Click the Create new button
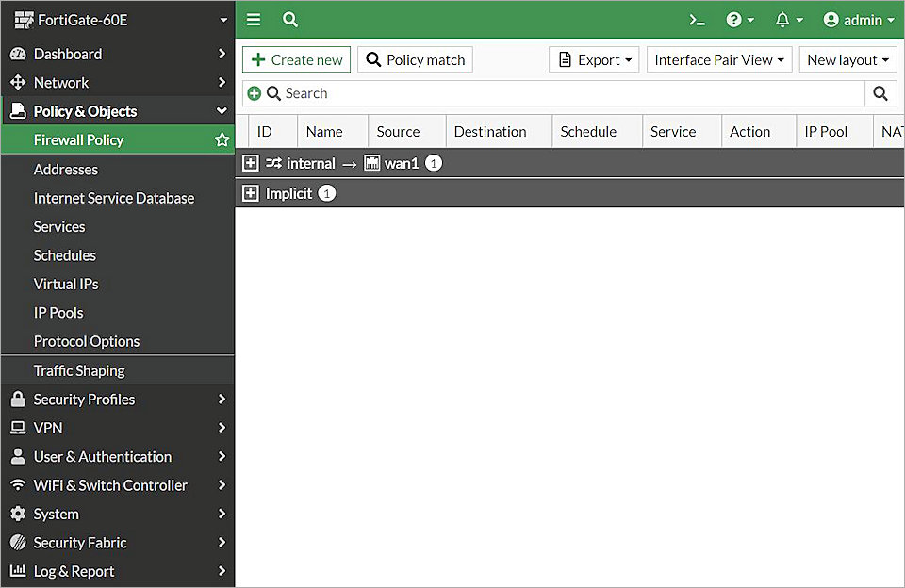Screen dimensions: 905x588 (296, 59)
